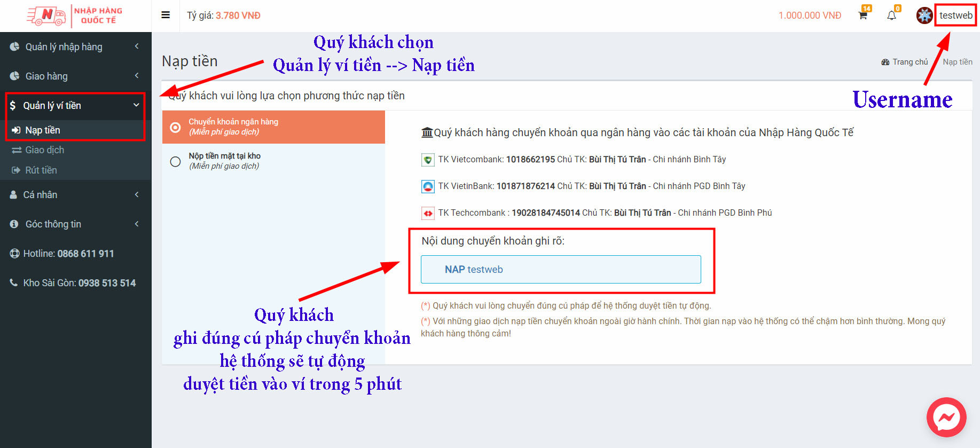Viewport: 980px width, 448px height.
Task: Click the Techcombank logo icon
Action: coord(428,213)
